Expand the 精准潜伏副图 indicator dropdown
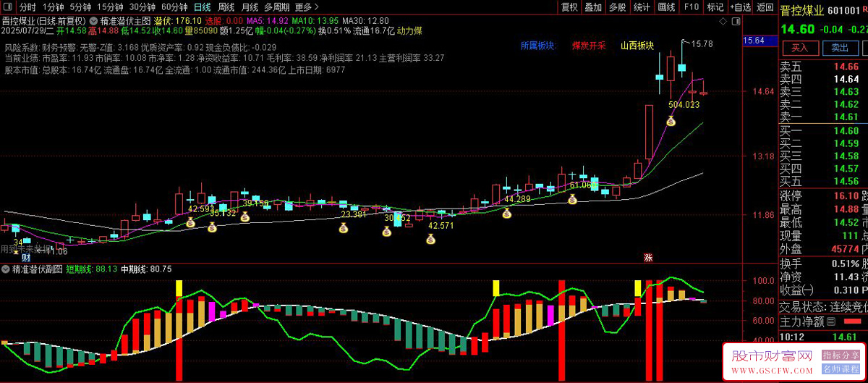This screenshot has height=383, width=868. (x=7, y=269)
